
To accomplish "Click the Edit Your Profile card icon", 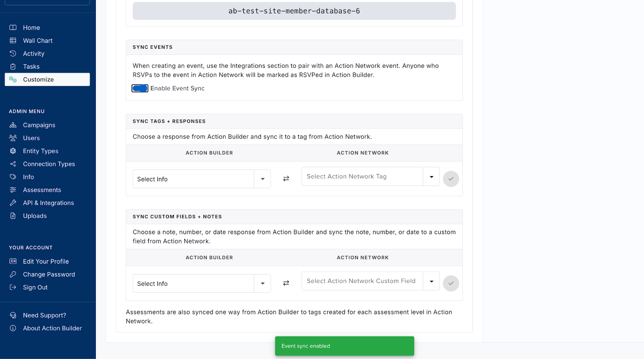I will click(13, 261).
